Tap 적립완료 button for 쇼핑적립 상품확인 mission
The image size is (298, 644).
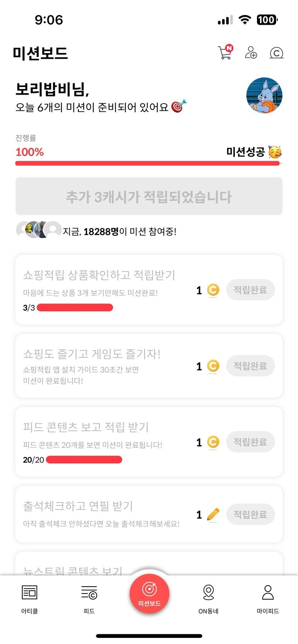click(250, 290)
